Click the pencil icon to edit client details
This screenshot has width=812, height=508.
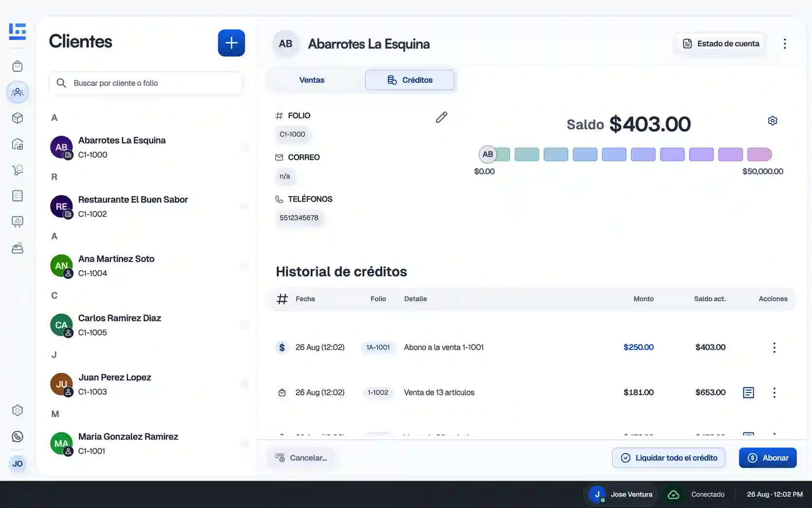click(441, 117)
